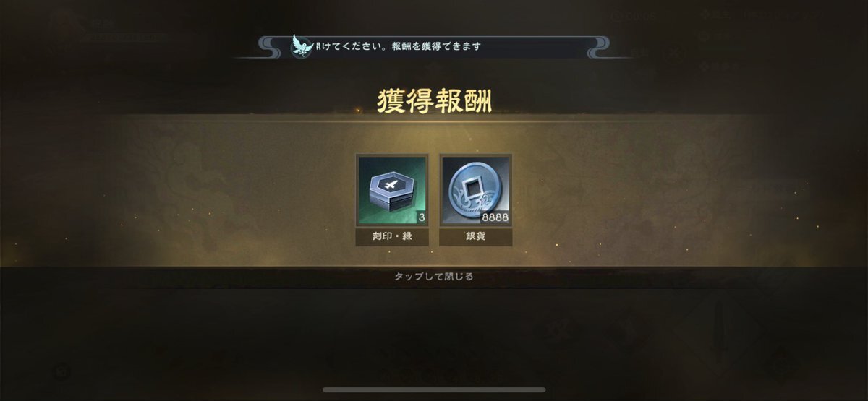The image size is (868, 401).
Task: Select the 銀貨 silver coin icon
Action: pyautogui.click(x=475, y=191)
